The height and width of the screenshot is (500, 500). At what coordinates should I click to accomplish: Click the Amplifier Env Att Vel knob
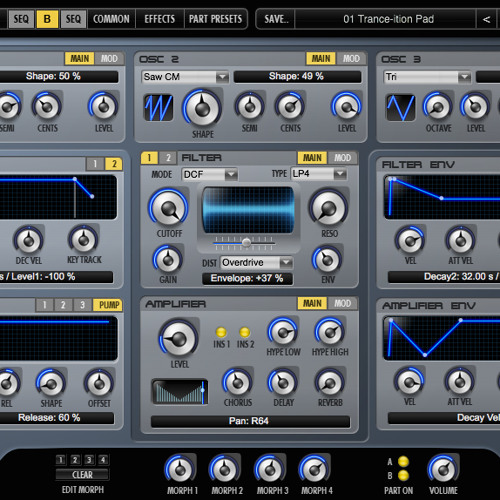coord(459,382)
